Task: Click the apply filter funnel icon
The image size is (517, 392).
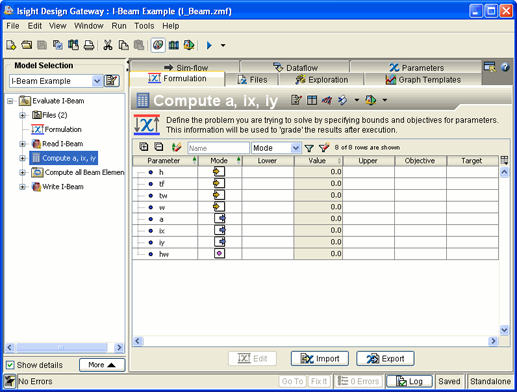Action: (309, 148)
